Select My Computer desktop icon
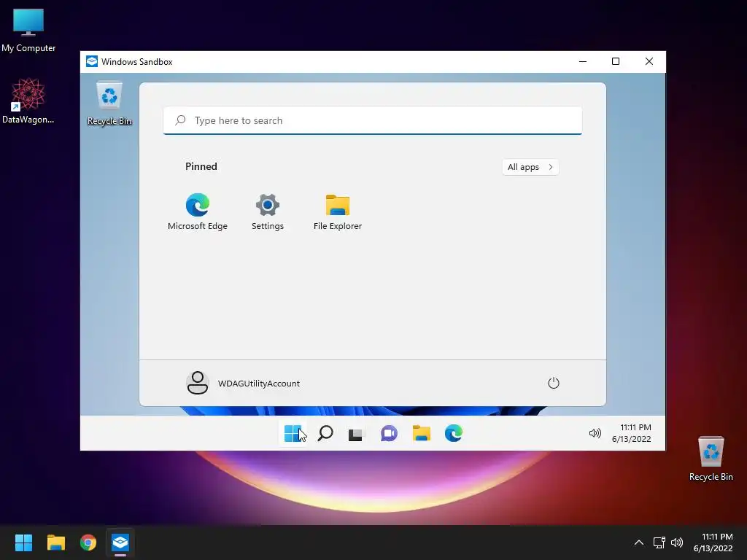The image size is (747, 560). pyautogui.click(x=28, y=30)
